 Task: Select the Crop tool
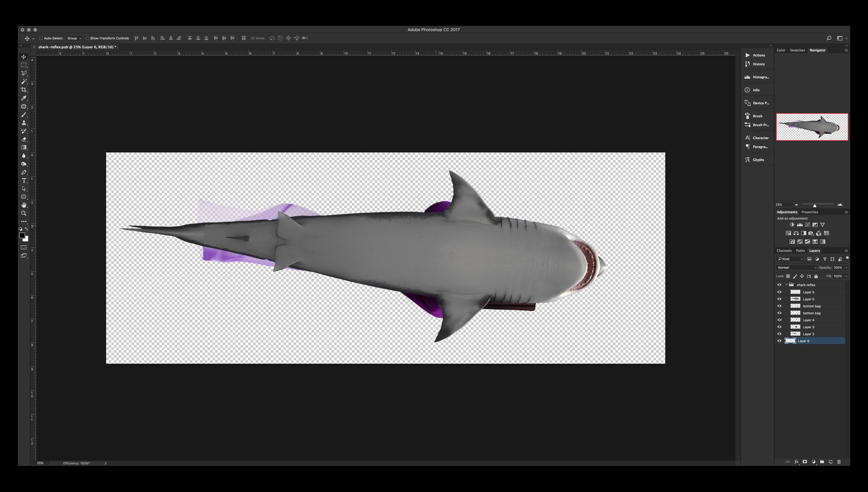tap(24, 89)
